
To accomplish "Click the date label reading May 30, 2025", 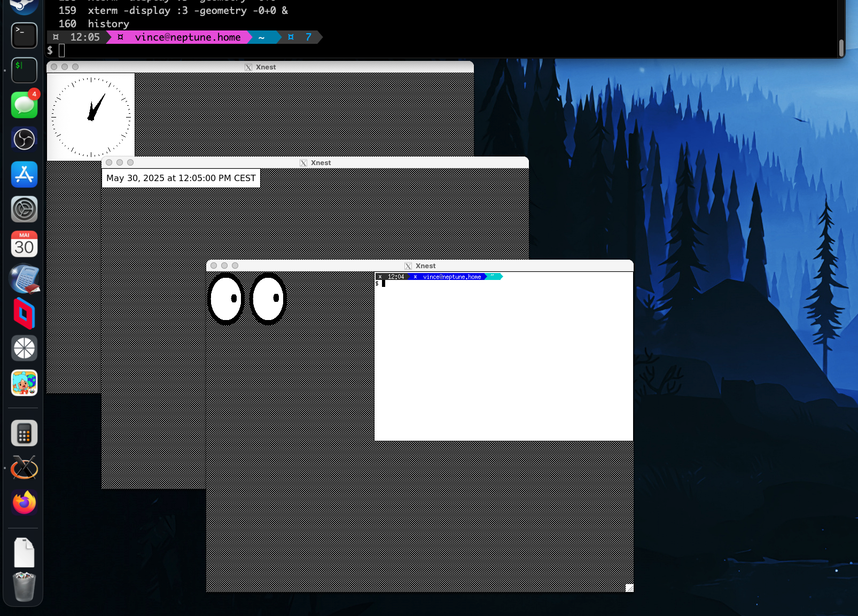I will pyautogui.click(x=181, y=178).
